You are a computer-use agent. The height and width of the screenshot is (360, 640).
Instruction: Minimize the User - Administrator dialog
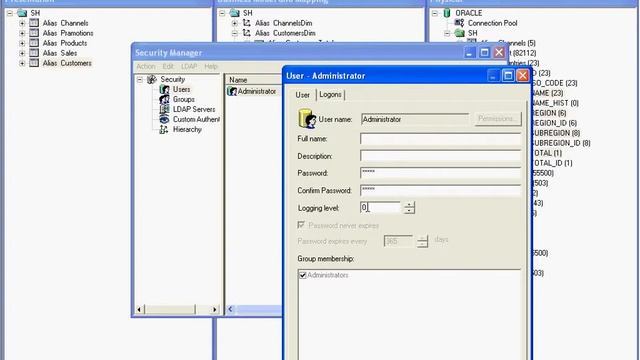493,76
